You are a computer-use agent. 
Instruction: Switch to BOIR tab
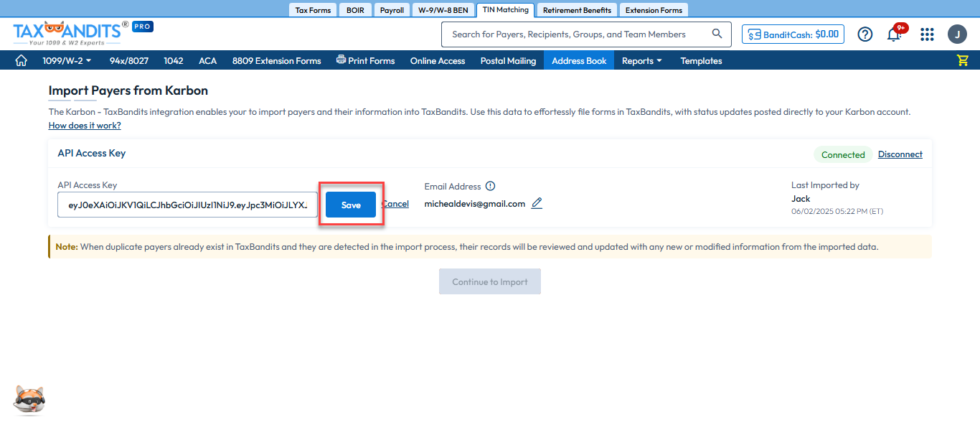tap(355, 10)
